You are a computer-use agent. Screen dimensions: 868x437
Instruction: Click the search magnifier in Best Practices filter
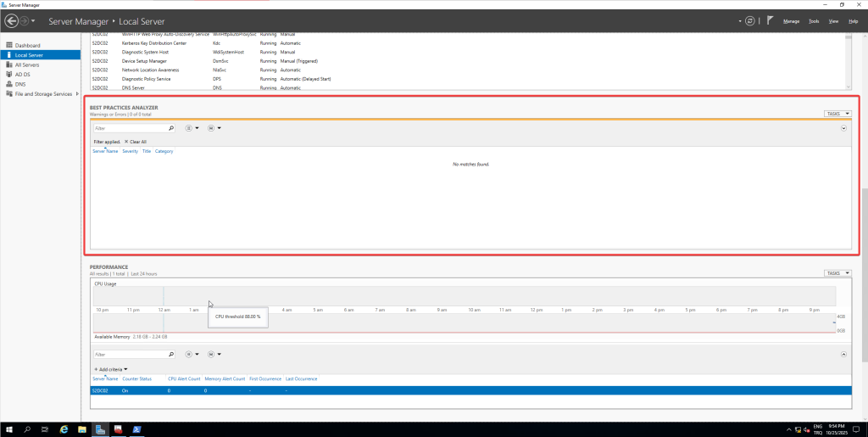(x=171, y=128)
